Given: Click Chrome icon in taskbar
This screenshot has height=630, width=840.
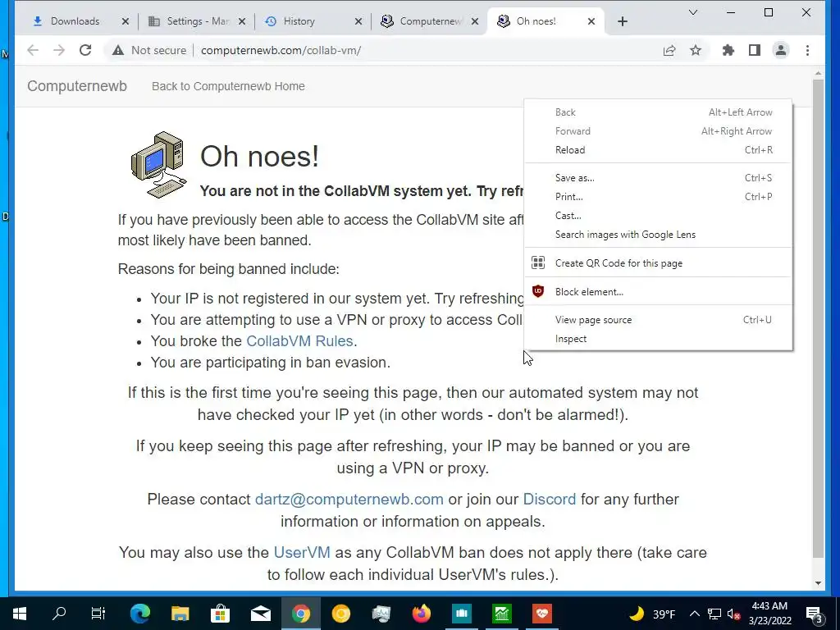Looking at the screenshot, I should (x=300, y=614).
